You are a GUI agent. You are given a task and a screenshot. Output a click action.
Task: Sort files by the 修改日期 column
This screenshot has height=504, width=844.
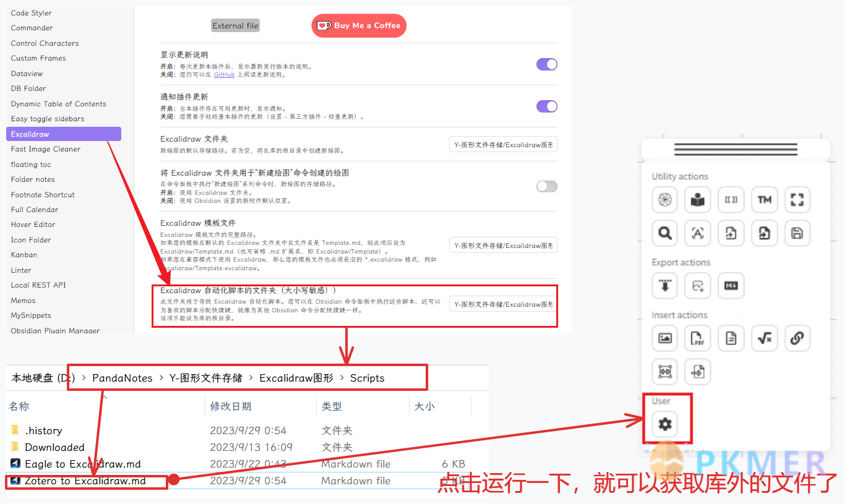pos(231,406)
